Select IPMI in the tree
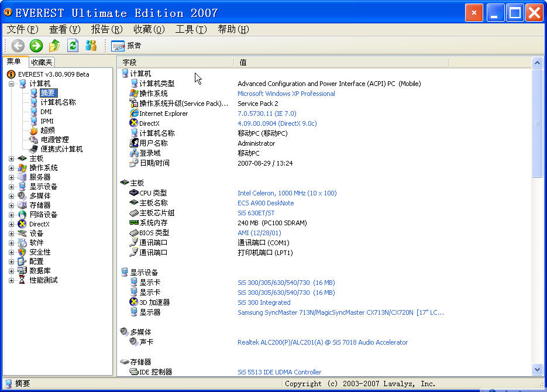This screenshot has height=392, width=547. pyautogui.click(x=47, y=121)
